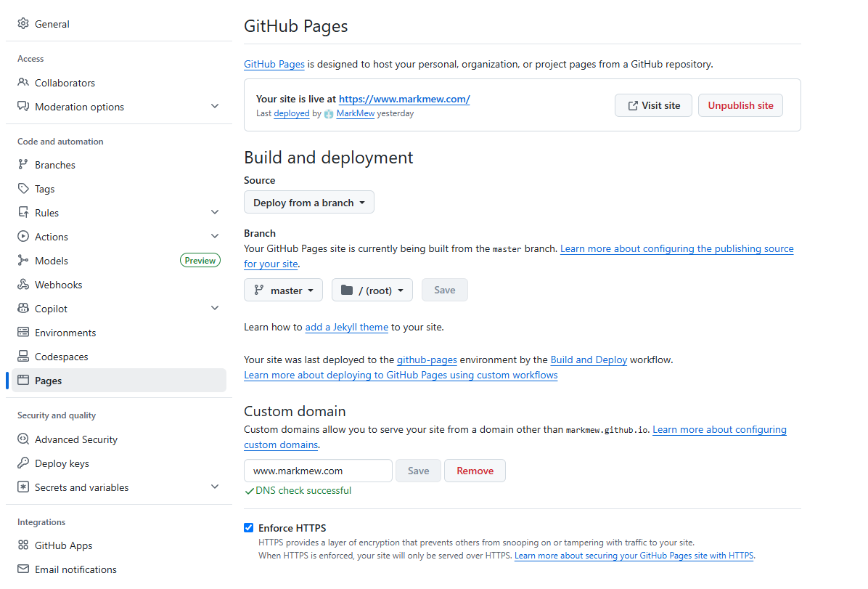Go to Branches settings
The image size is (868, 589).
tap(119, 165)
